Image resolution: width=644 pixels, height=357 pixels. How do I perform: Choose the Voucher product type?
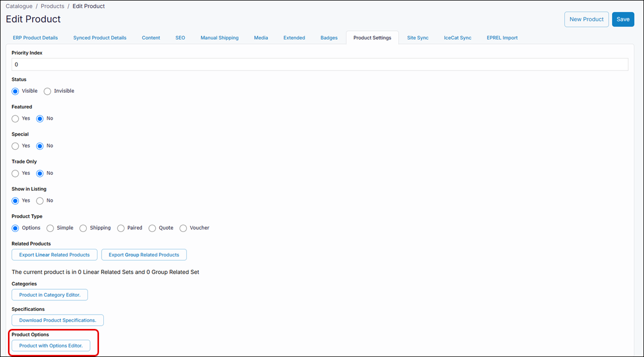click(x=183, y=228)
